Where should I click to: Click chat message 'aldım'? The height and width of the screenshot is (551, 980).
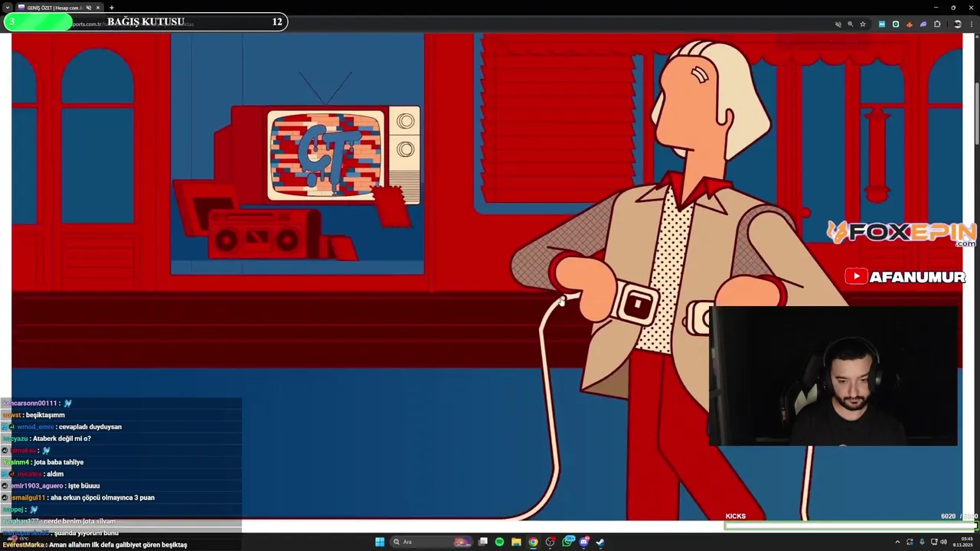click(55, 474)
